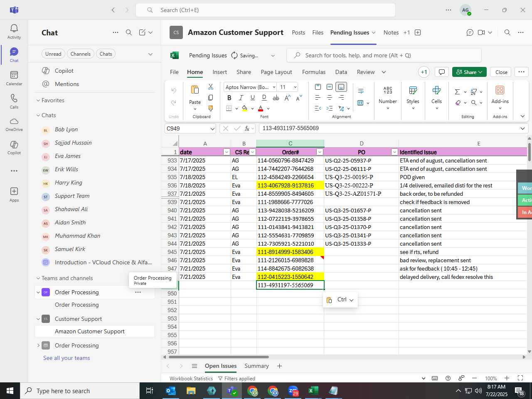Click the AutoSum sigma icon
The image size is (532, 399).
457,92
